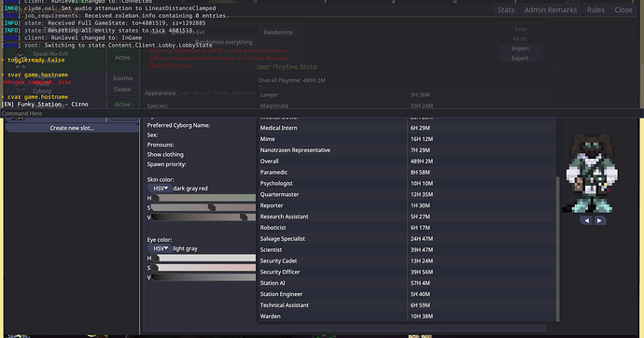Switch to the Markings tab
Image resolution: width=644 pixels, height=338 pixels.
pos(244,93)
